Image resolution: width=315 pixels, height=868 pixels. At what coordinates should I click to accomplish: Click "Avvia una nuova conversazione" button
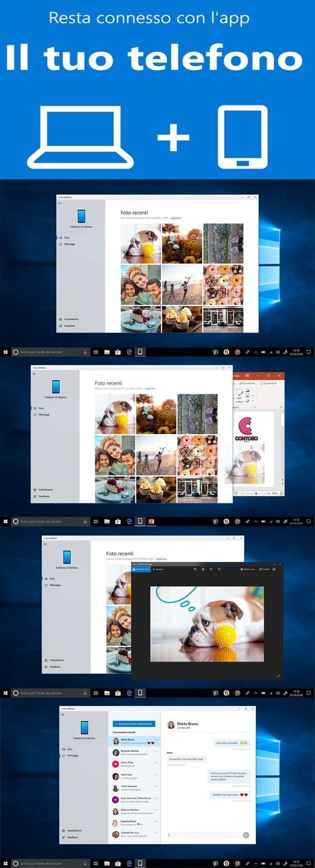coord(134,724)
